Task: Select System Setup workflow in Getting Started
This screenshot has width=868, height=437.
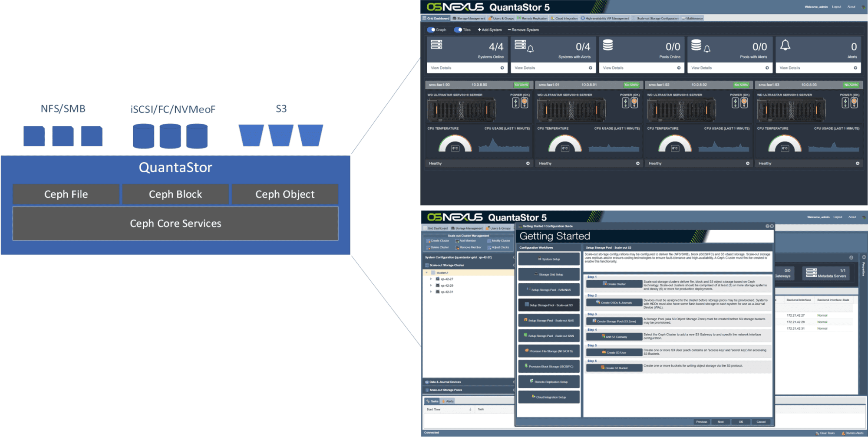Action: click(549, 259)
